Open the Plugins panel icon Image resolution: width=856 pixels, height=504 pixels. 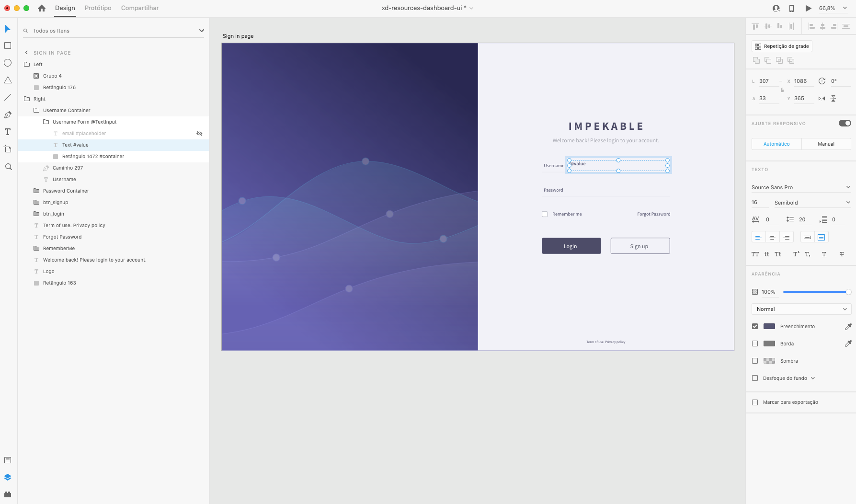point(8,494)
